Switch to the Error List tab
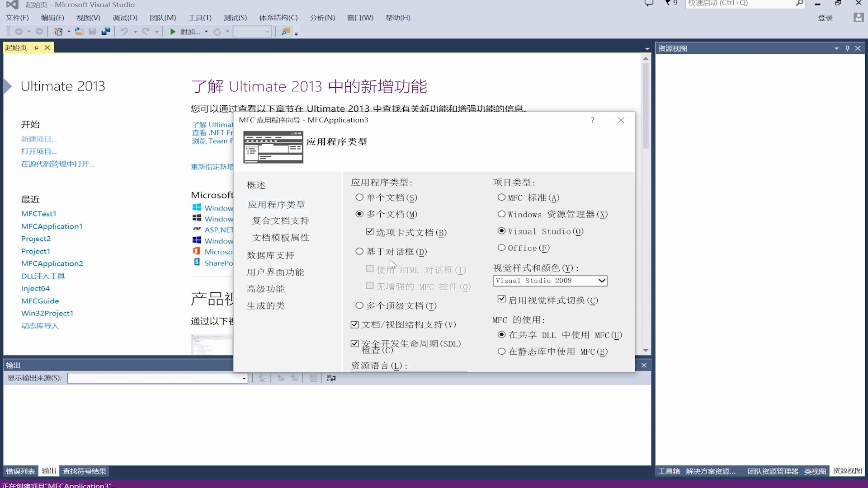Viewport: 868px width, 488px height. click(x=20, y=471)
